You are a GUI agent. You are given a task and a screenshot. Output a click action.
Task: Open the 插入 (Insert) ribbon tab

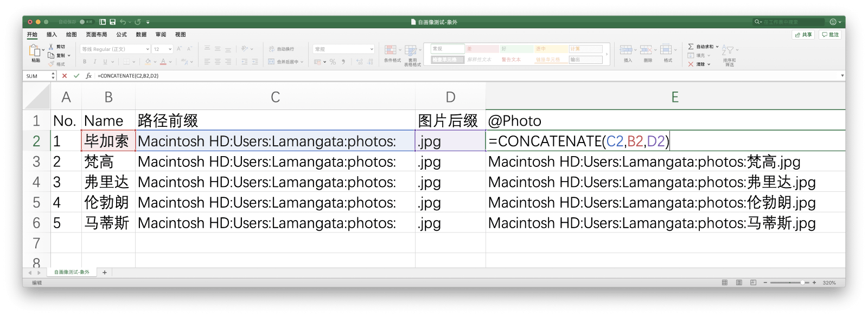[52, 35]
